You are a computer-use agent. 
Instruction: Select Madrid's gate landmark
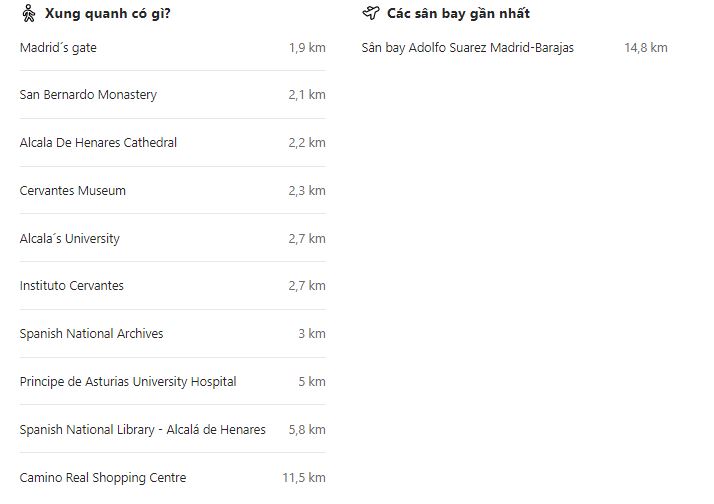(x=58, y=48)
